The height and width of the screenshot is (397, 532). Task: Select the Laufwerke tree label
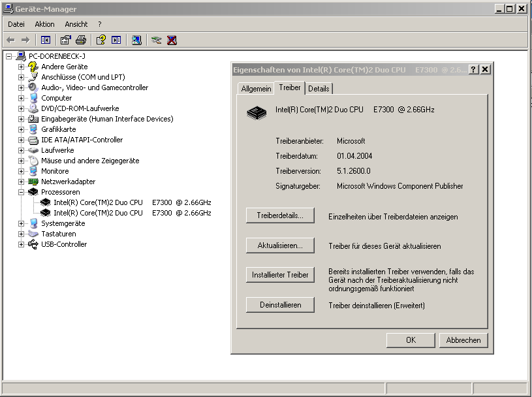(x=57, y=150)
